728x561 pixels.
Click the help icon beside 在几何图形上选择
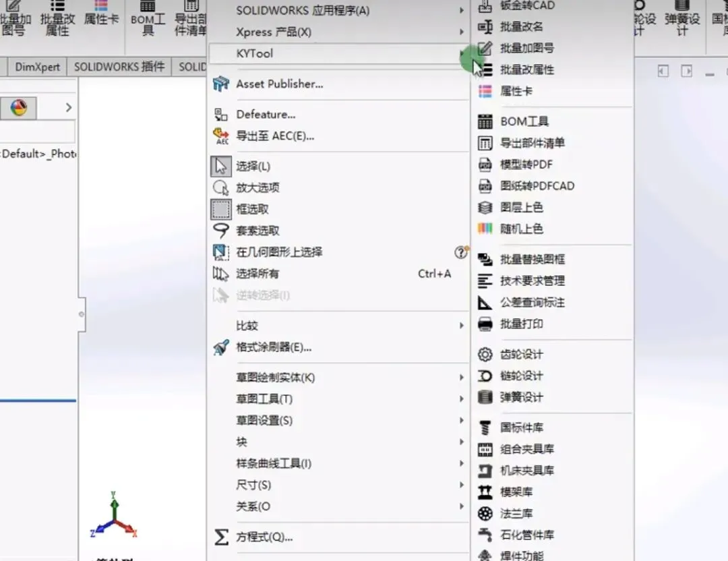tap(461, 252)
